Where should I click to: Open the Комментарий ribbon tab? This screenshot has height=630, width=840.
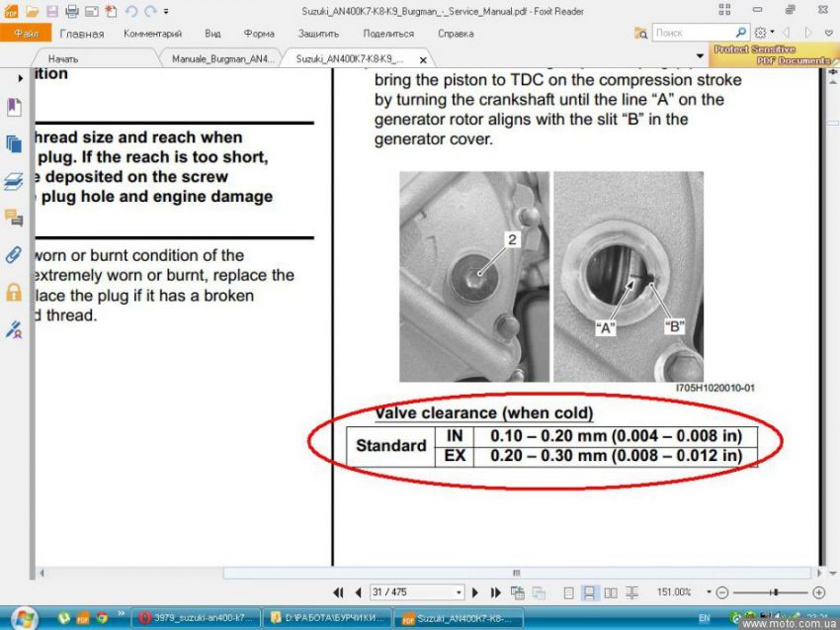click(152, 34)
